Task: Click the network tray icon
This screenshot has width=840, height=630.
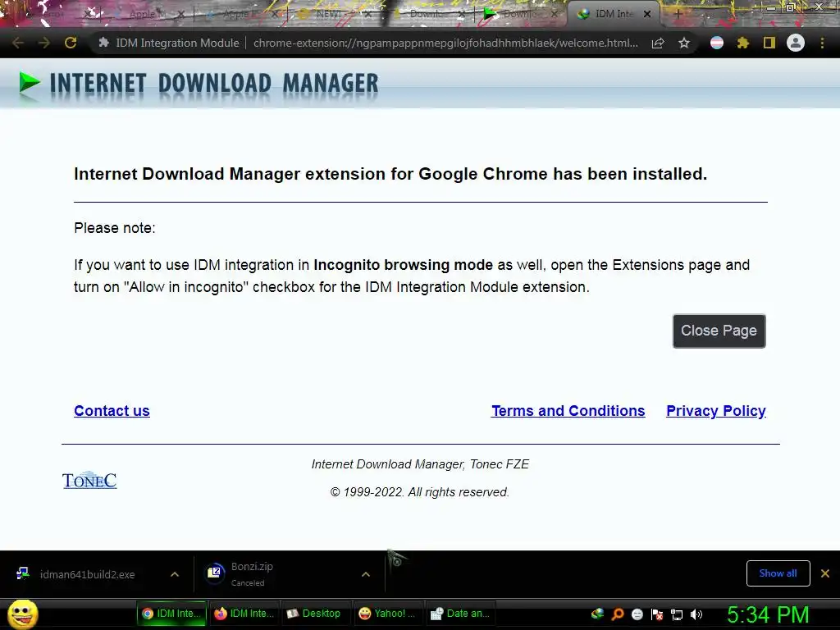Action: pyautogui.click(x=677, y=614)
